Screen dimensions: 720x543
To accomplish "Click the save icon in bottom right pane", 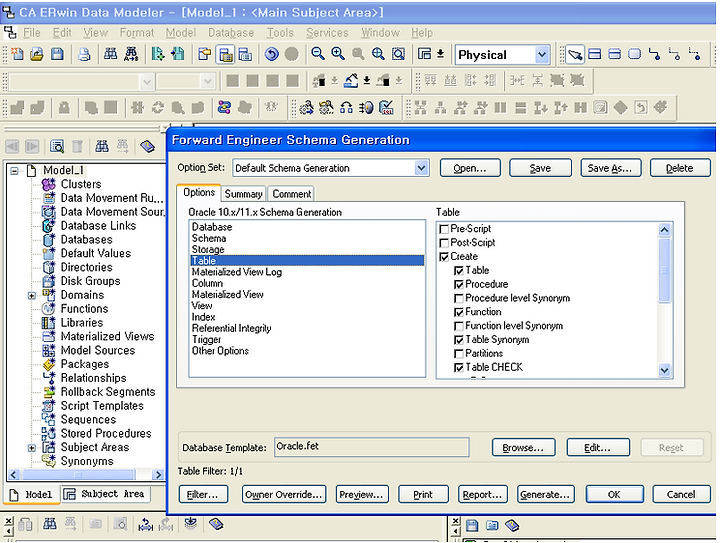I will point(472,526).
